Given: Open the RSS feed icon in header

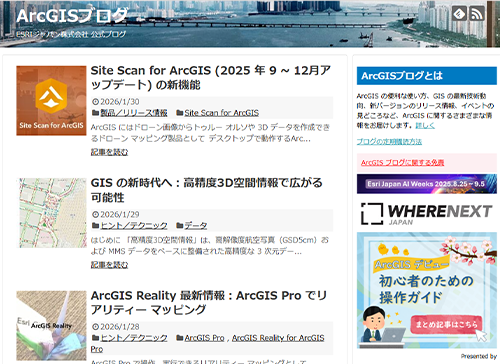Looking at the screenshot, I should (x=477, y=13).
